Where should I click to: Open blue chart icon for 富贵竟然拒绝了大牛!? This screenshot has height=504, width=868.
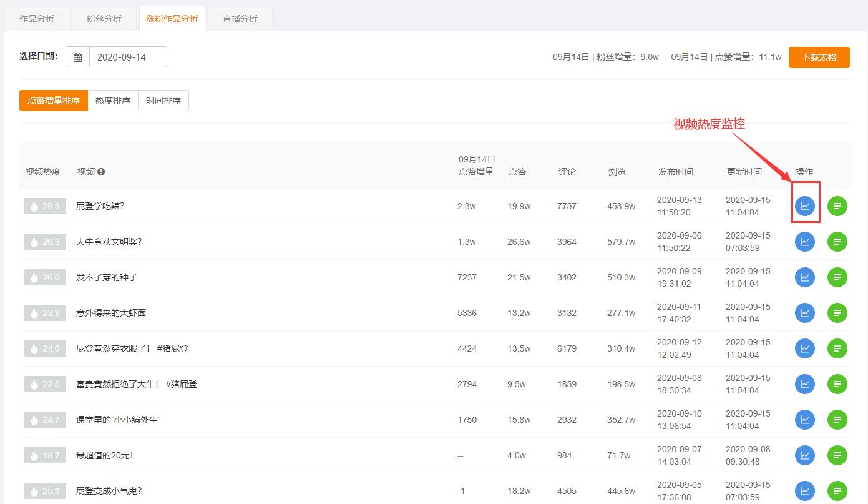pyautogui.click(x=805, y=384)
